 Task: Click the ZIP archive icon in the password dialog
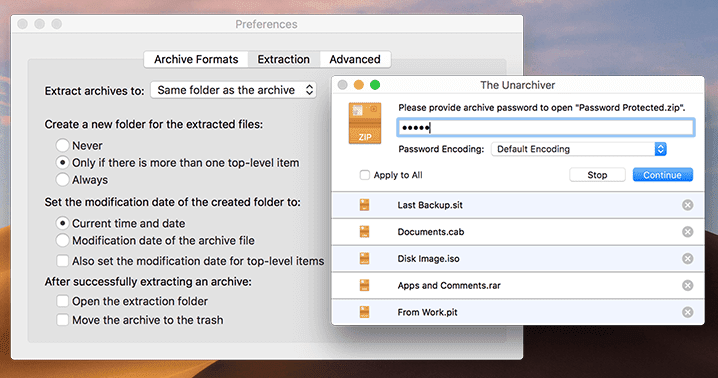tap(364, 123)
